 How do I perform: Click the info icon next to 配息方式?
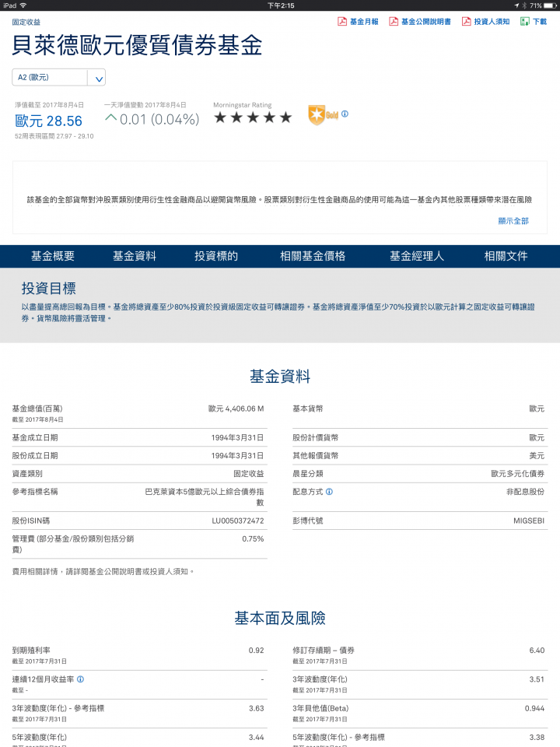click(x=329, y=492)
